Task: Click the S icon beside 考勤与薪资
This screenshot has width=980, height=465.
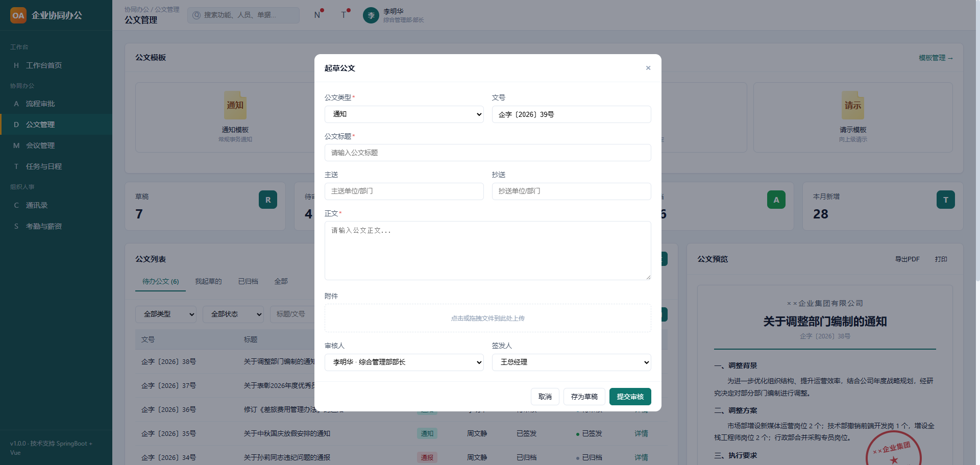Action: 16,226
